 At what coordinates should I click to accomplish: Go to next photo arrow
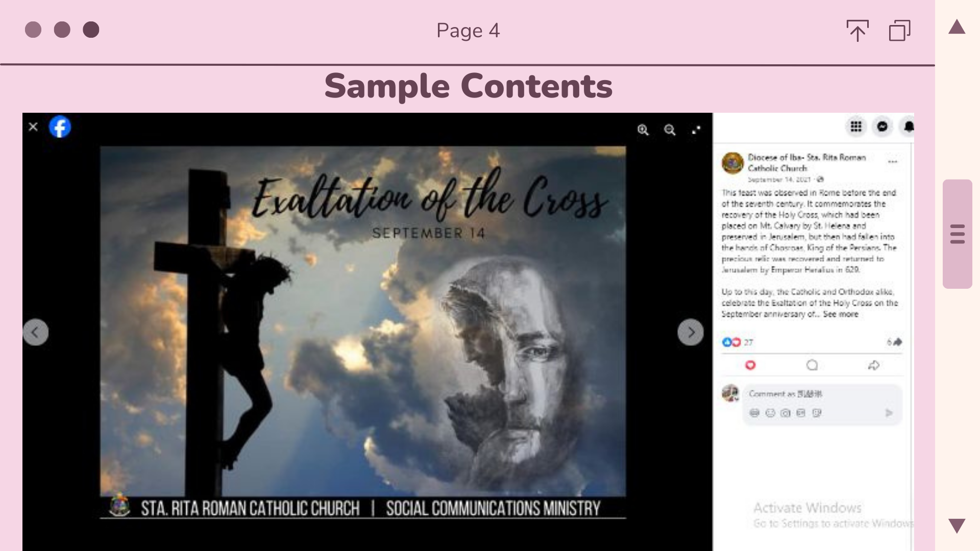pyautogui.click(x=691, y=333)
